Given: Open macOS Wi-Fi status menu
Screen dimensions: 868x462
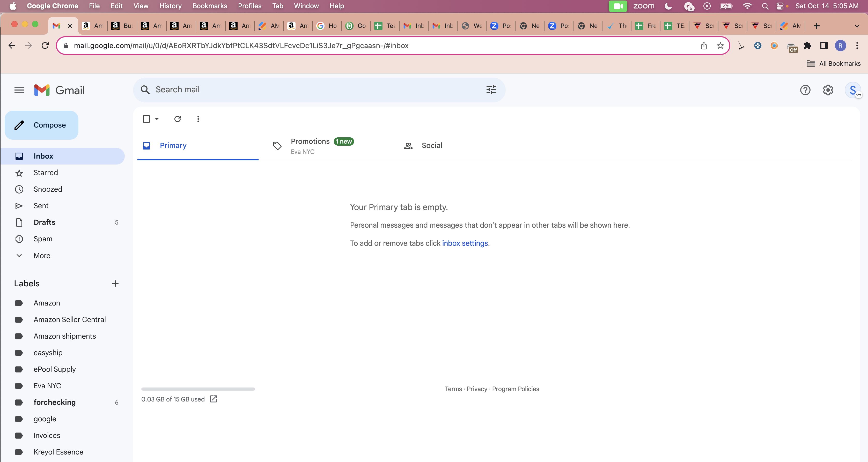Looking at the screenshot, I should 747,6.
